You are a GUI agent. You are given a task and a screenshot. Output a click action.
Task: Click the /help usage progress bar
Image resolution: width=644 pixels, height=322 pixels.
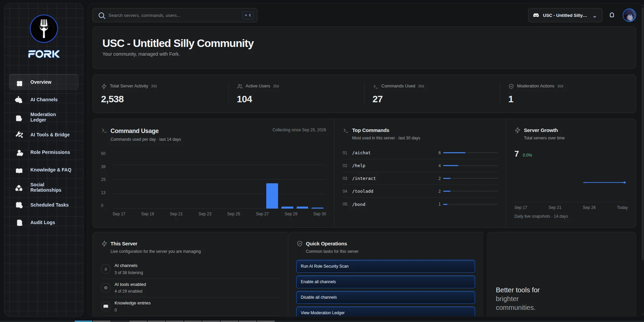coord(470,166)
